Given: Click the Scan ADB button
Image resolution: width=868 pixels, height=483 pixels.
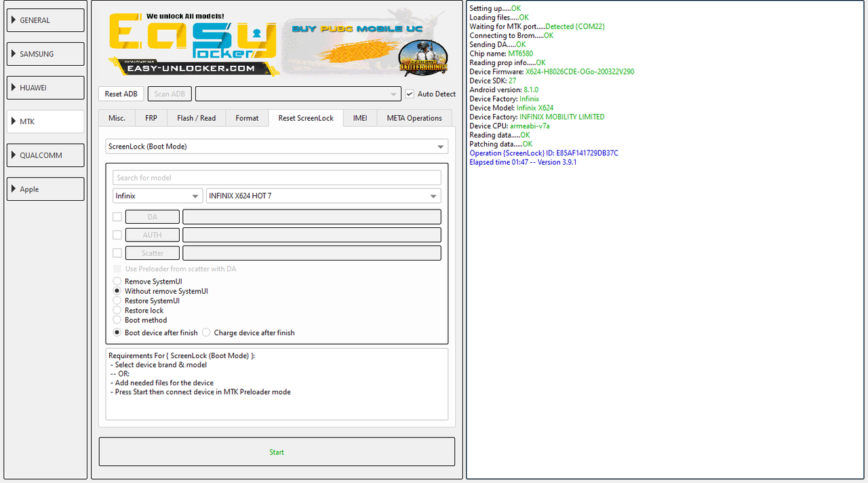Looking at the screenshot, I should (x=170, y=94).
